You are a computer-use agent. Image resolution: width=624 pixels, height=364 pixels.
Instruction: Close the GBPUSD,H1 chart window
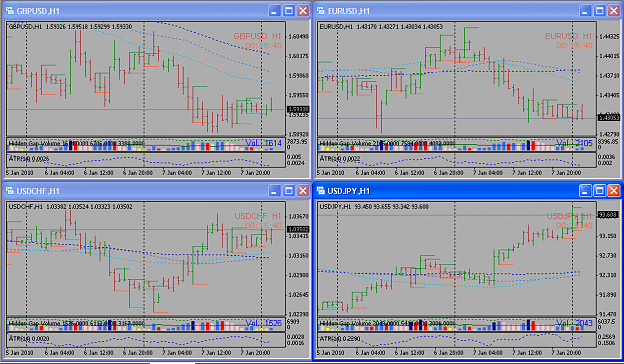pyautogui.click(x=303, y=11)
